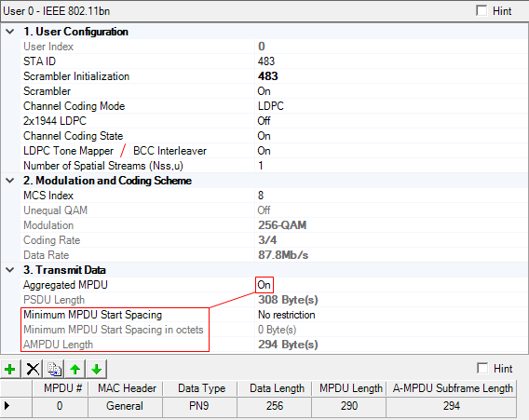Change LDPC Tone Mapper On value
The width and height of the screenshot is (529, 420).
264,151
